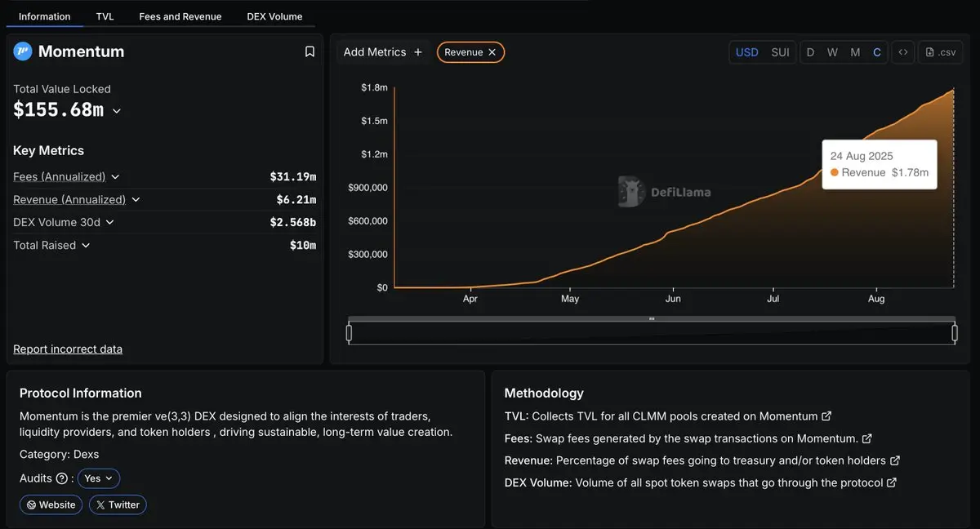
Task: Select cumulative (C) chart mode
Action: click(x=877, y=52)
